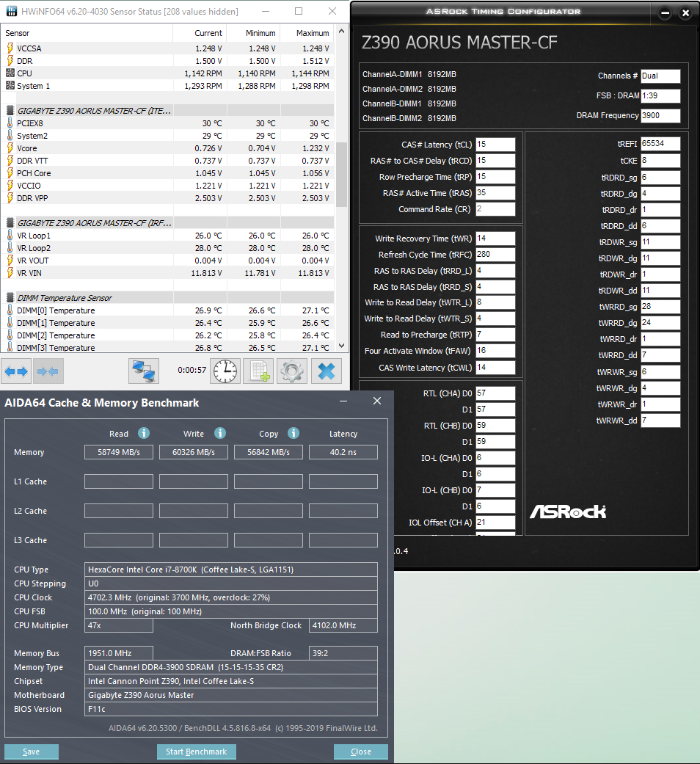
Task: Select the DIMM[0] Temperature sensor row
Action: (167, 310)
